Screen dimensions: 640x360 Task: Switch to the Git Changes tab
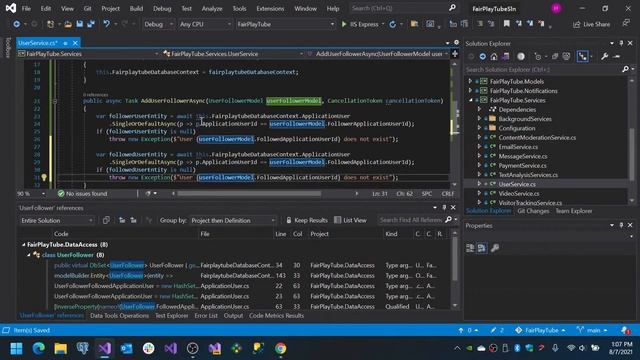tap(533, 211)
